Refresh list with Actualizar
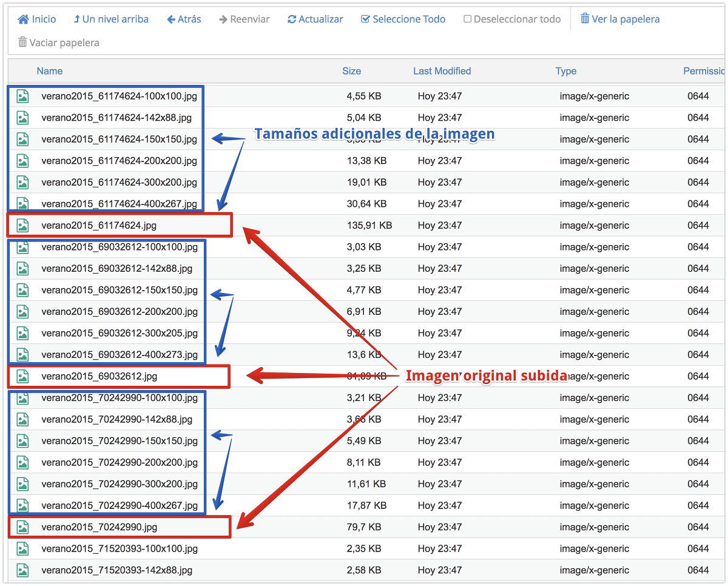 tap(315, 19)
